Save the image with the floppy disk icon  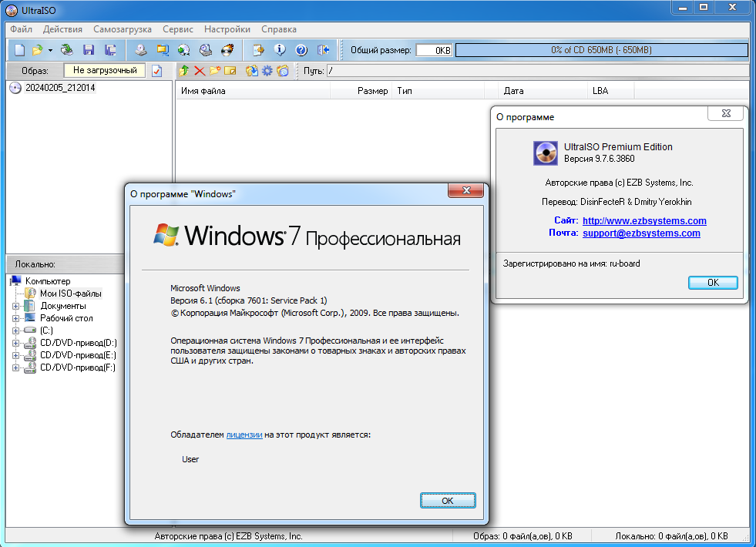[x=89, y=49]
